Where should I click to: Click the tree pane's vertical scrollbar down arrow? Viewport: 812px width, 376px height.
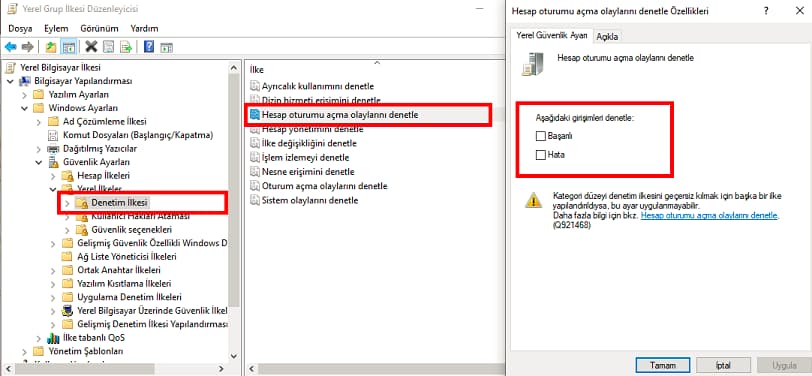[234, 356]
